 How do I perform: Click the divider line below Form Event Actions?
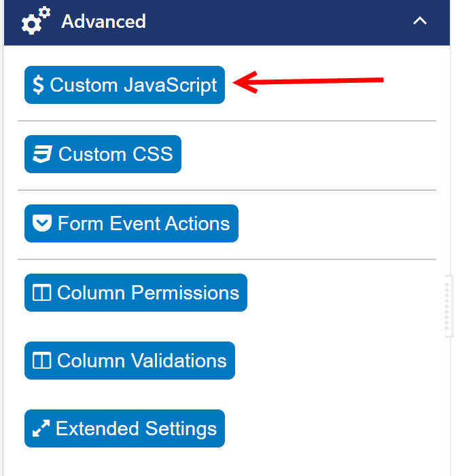(x=226, y=259)
